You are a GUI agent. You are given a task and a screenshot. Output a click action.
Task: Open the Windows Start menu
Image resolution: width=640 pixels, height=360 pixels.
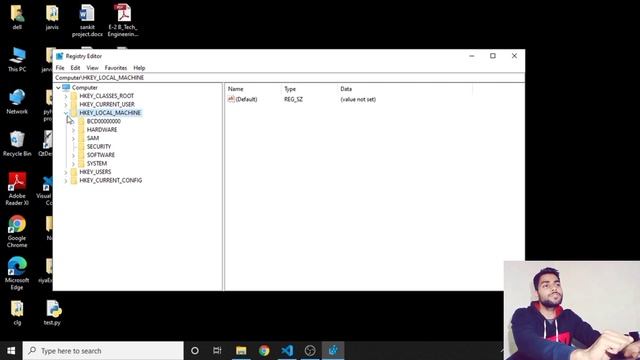click(11, 351)
